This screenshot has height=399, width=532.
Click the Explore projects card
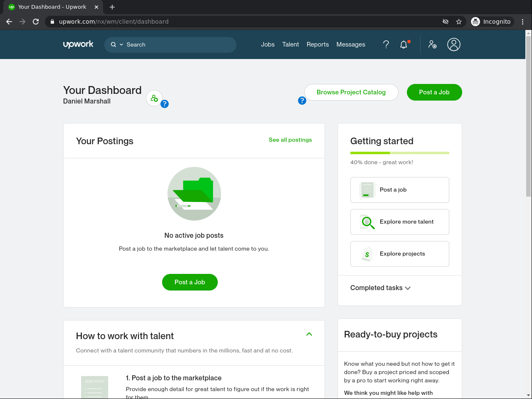400,254
